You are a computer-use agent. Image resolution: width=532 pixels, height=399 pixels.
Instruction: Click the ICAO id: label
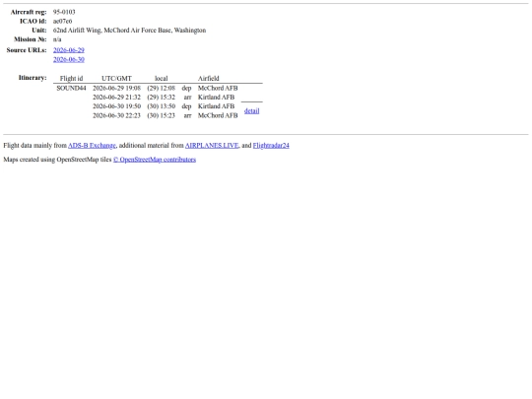(33, 21)
